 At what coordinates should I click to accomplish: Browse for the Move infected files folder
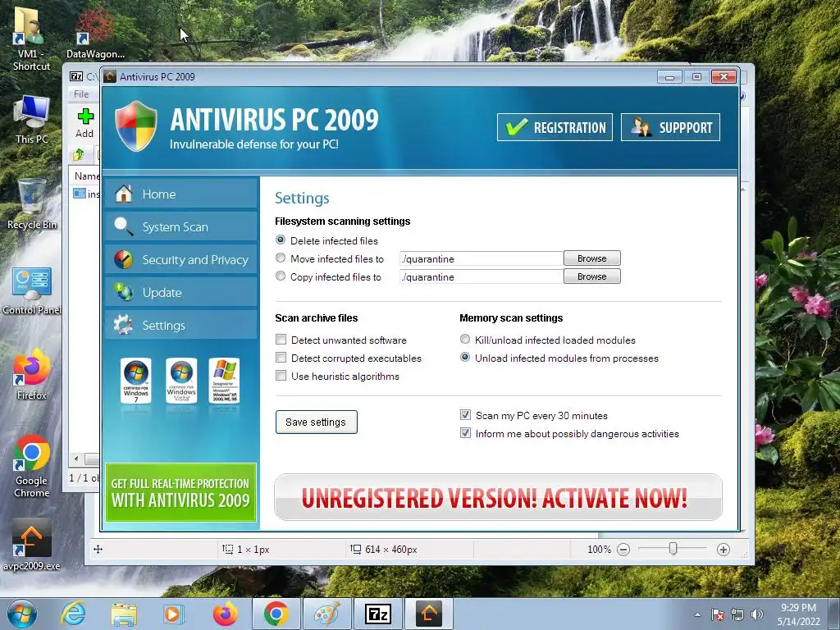(x=592, y=258)
